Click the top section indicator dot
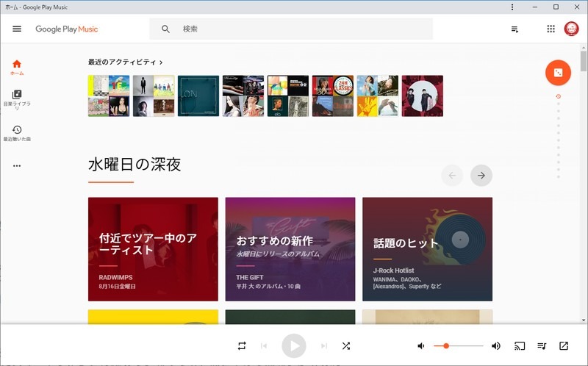This screenshot has width=588, height=366. click(559, 96)
